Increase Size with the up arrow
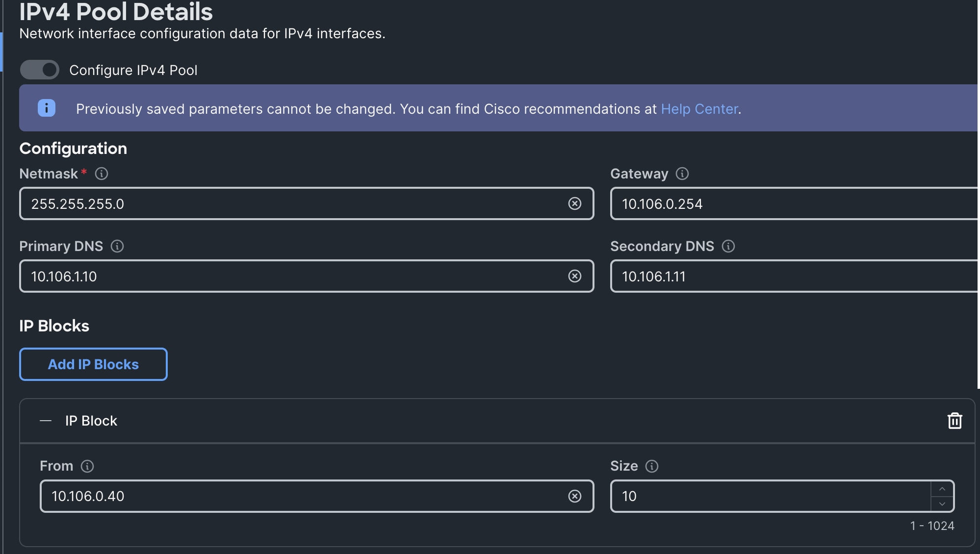 [942, 489]
